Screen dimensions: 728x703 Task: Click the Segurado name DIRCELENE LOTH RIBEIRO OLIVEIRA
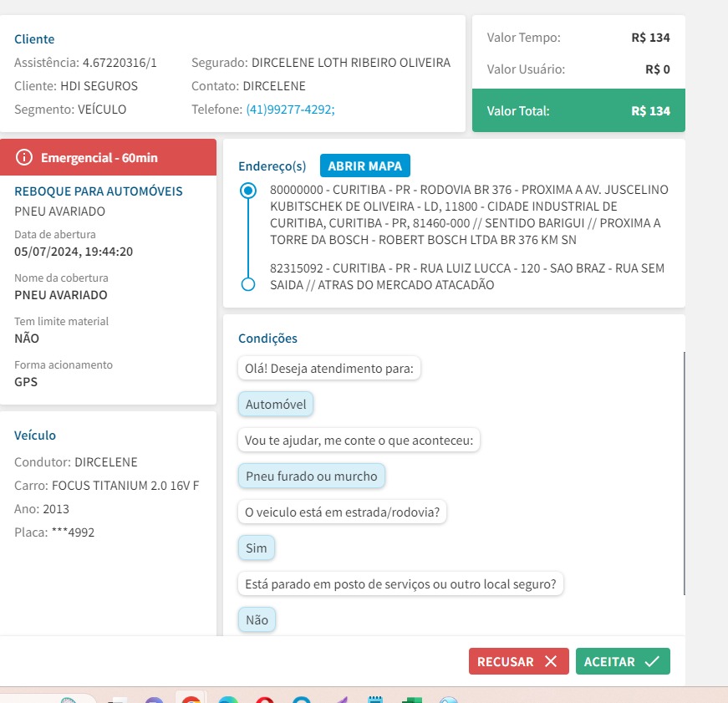coord(351,63)
